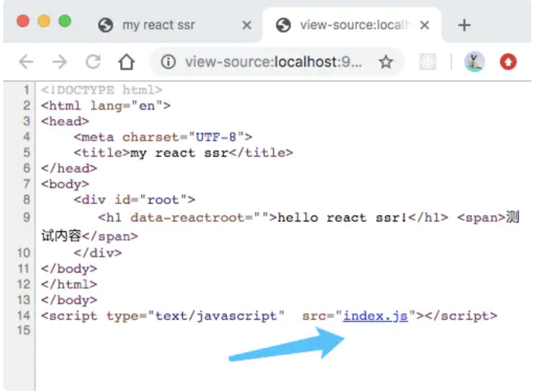Viewport: 546px width, 392px height.
Task: Reload the view-source page
Action: [x=93, y=63]
